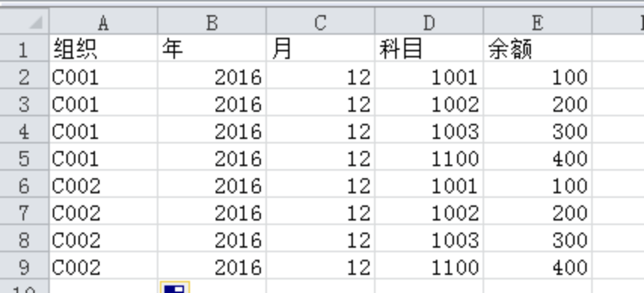Select cell D5 with value 1100

pos(429,157)
